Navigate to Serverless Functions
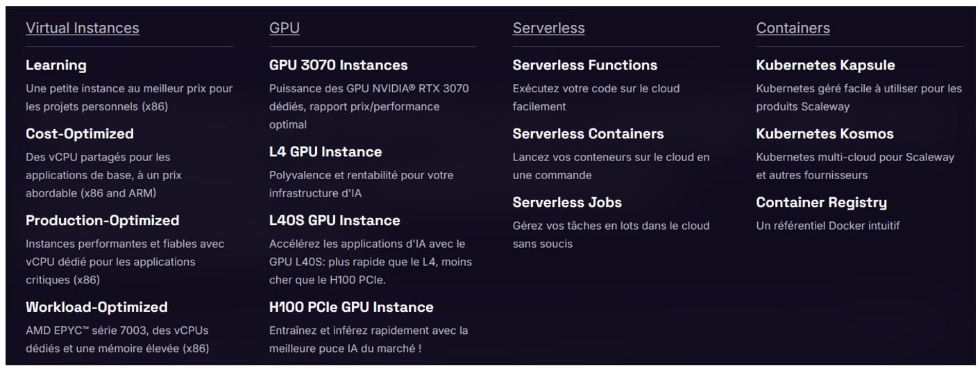The width and height of the screenshot is (980, 375). click(x=584, y=65)
